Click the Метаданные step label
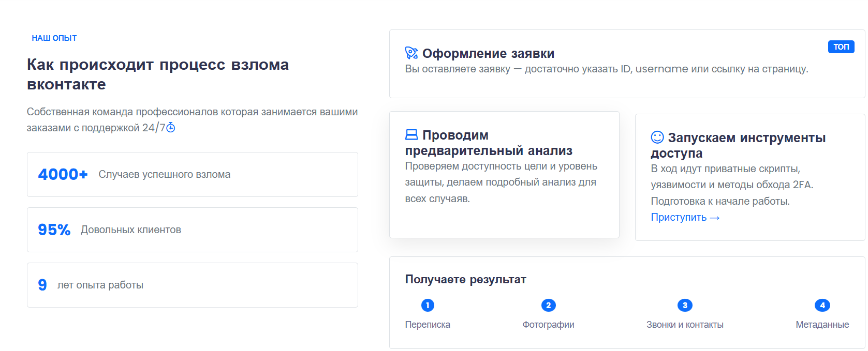Viewport: 868px width, 351px height. click(822, 325)
